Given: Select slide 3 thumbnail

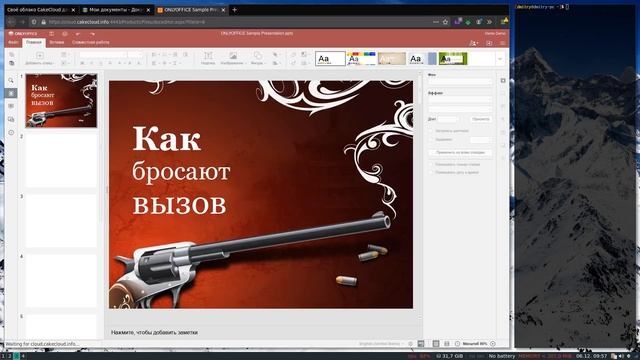Looking at the screenshot, I should [x=61, y=221].
